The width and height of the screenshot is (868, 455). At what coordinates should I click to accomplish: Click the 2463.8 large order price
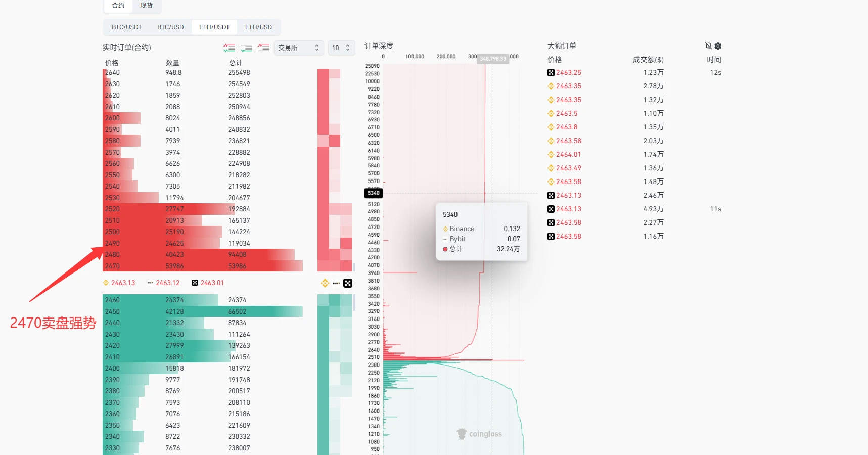click(567, 127)
